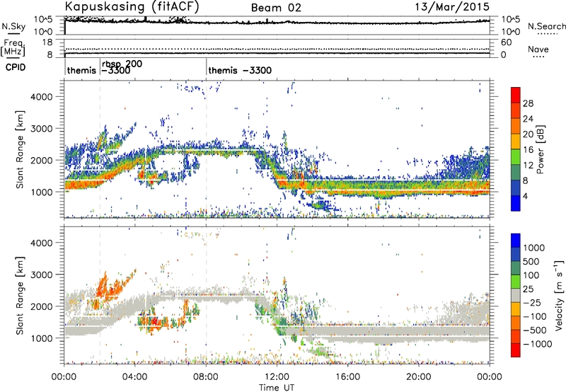566x392 pixels.
Task: Click the 24 label on power color bar
Action: coord(528,119)
